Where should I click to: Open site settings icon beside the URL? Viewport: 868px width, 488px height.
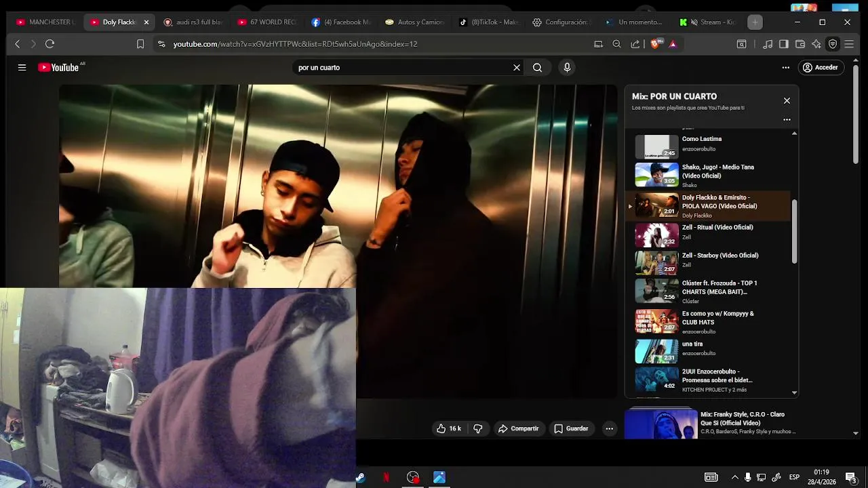click(x=161, y=44)
